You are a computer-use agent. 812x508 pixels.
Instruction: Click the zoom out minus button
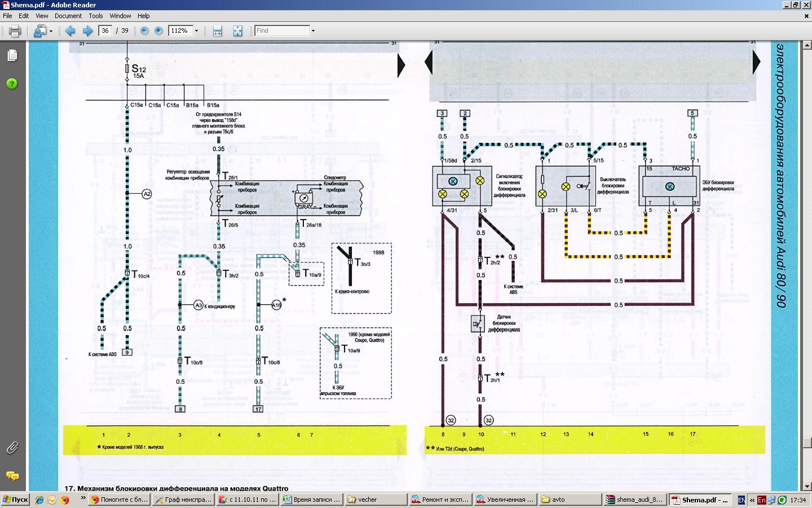(x=145, y=31)
